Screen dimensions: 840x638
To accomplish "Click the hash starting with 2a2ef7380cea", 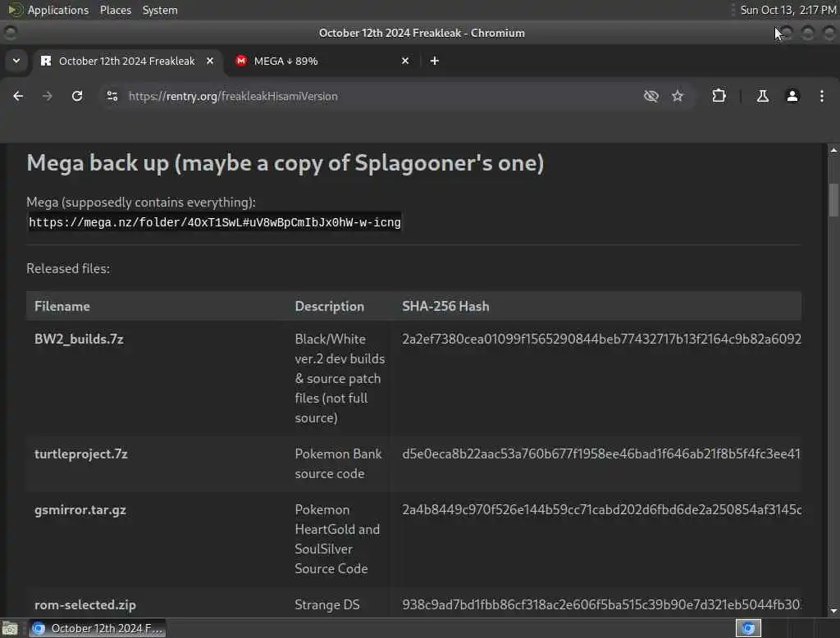I will point(601,339).
